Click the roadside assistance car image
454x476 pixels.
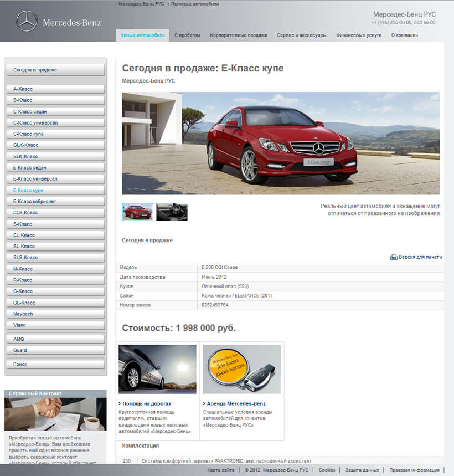pyautogui.click(x=157, y=369)
